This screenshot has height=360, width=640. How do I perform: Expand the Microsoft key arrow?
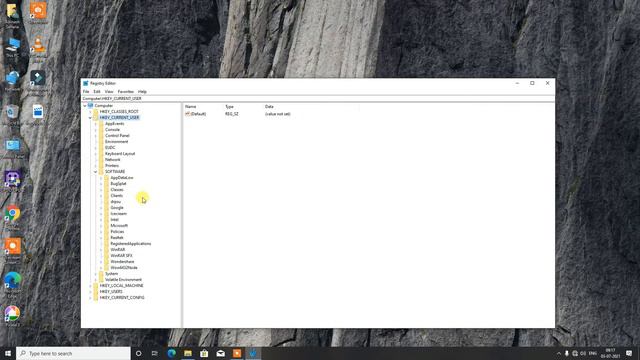(101, 226)
